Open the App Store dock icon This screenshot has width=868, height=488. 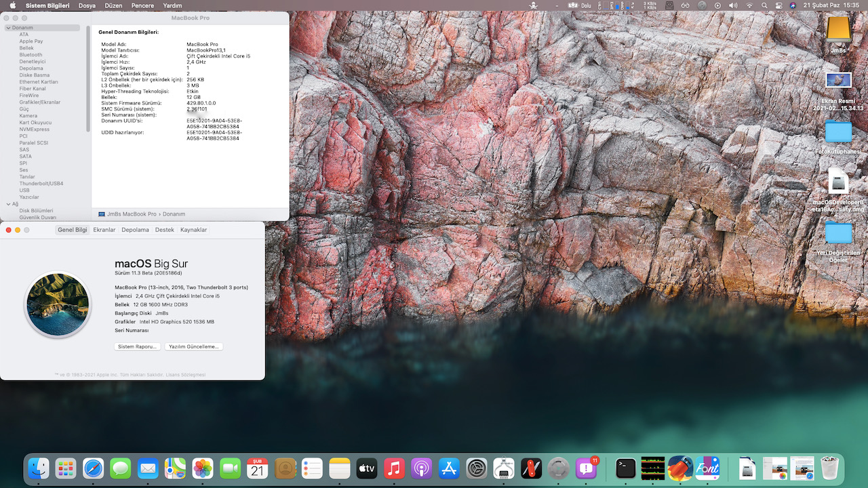[x=449, y=468]
